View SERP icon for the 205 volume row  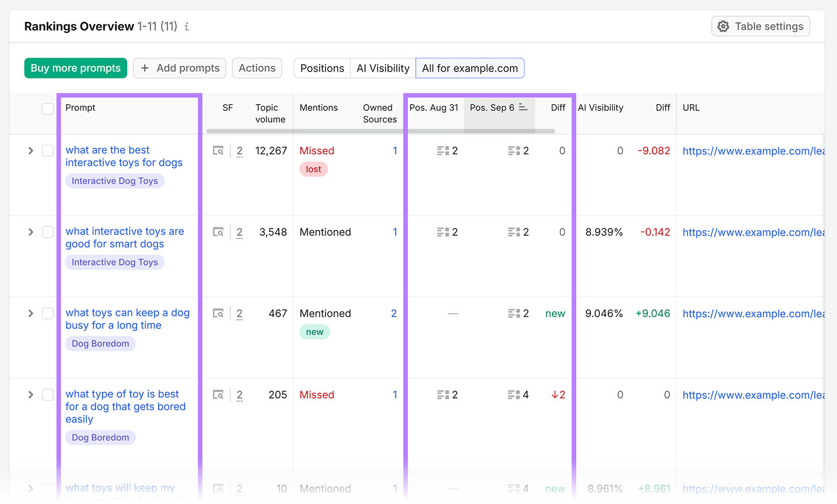218,395
